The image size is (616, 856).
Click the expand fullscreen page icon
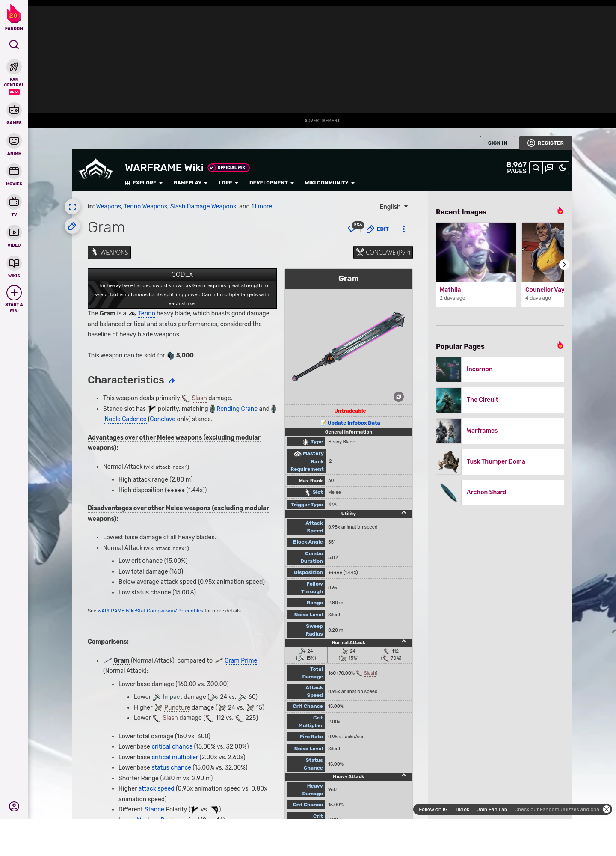point(72,207)
